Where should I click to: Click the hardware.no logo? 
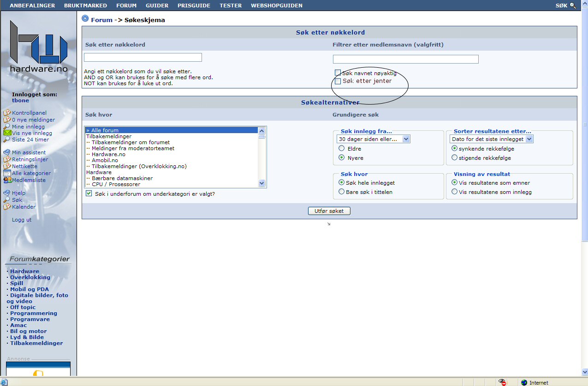coord(39,47)
